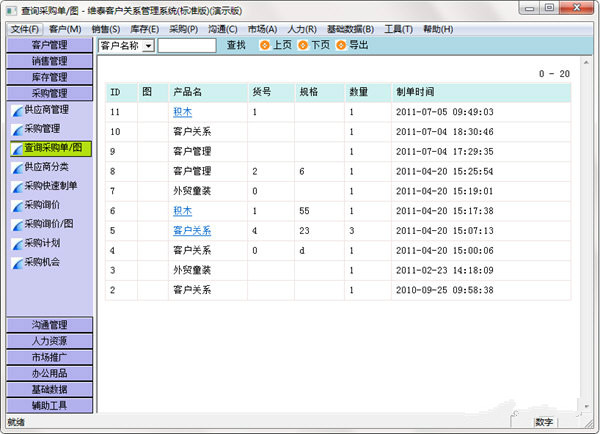Click the 采购计划 sidebar icon
This screenshot has width=600, height=434.
(x=18, y=244)
